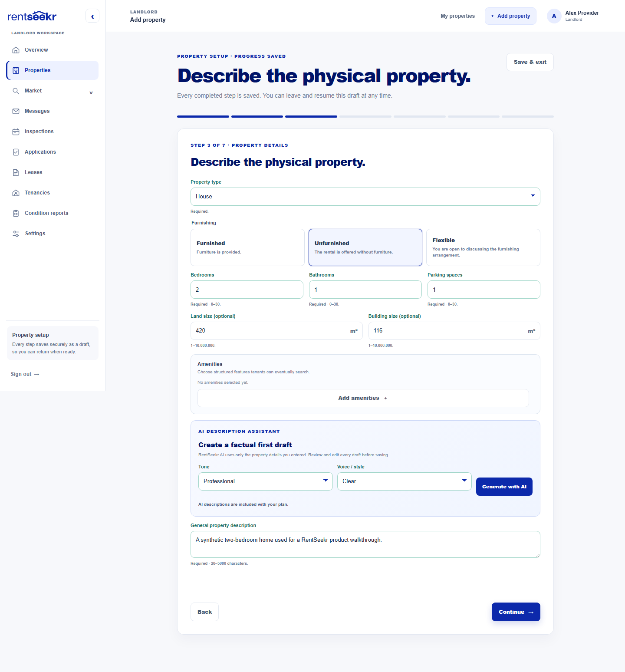Viewport: 625px width, 672px height.
Task: Click the Save & exit button
Action: (x=530, y=62)
